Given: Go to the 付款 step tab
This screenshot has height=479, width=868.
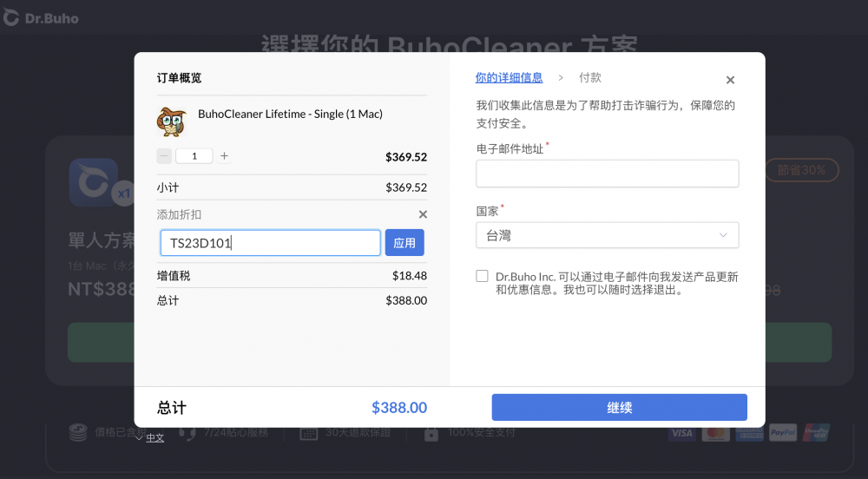Looking at the screenshot, I should coord(590,78).
